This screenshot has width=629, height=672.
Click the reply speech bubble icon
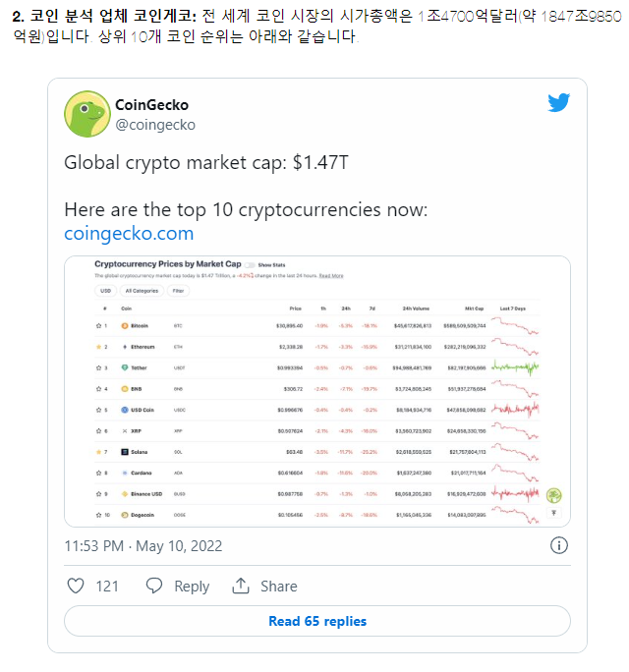coord(154,586)
